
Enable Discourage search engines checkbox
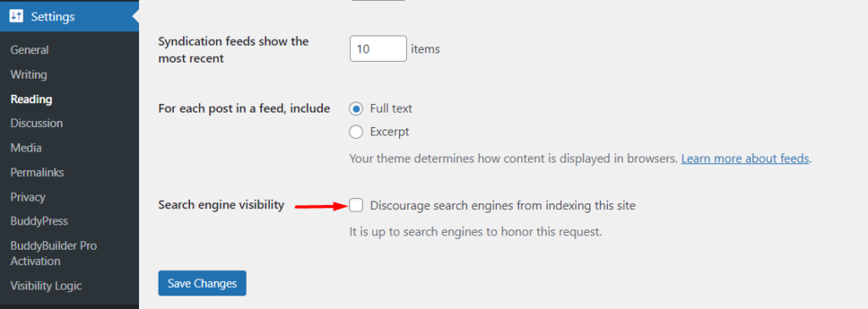(356, 205)
